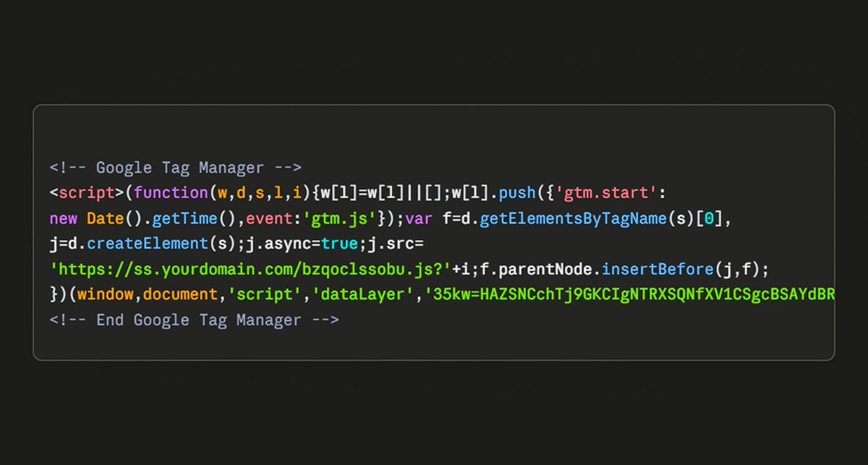Image resolution: width=868 pixels, height=465 pixels.
Task: Click the 'Google Tag Manager' opening comment line
Action: pos(176,168)
